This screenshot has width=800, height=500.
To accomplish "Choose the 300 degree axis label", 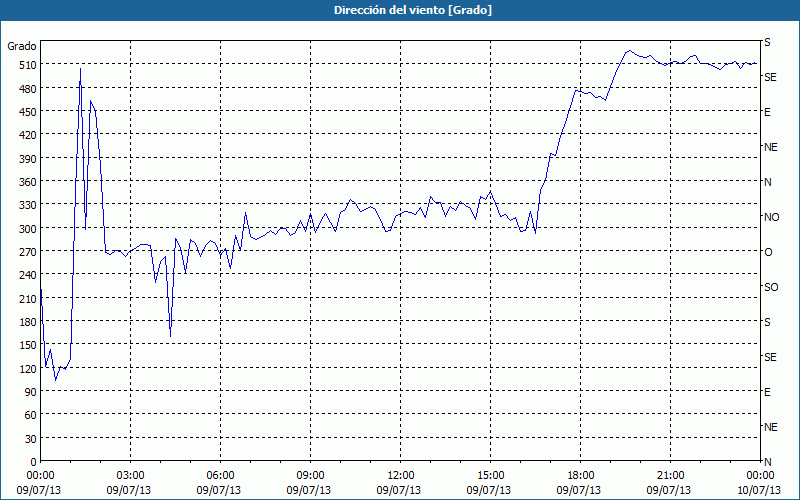I will (28, 229).
